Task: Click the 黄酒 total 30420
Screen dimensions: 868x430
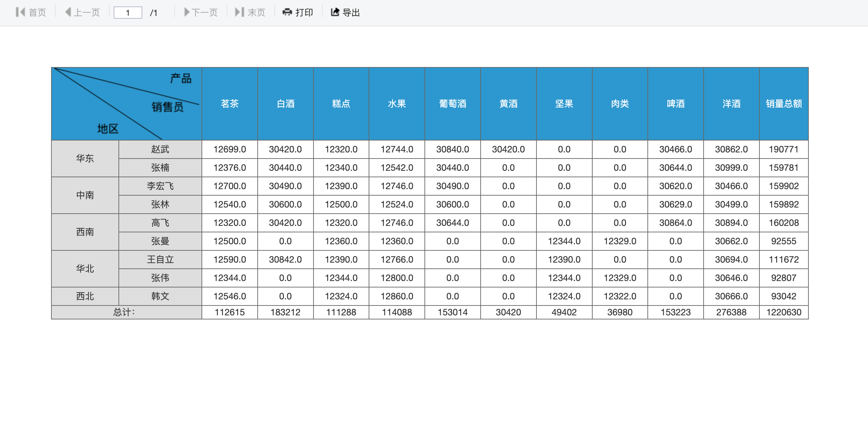Action: 509,312
